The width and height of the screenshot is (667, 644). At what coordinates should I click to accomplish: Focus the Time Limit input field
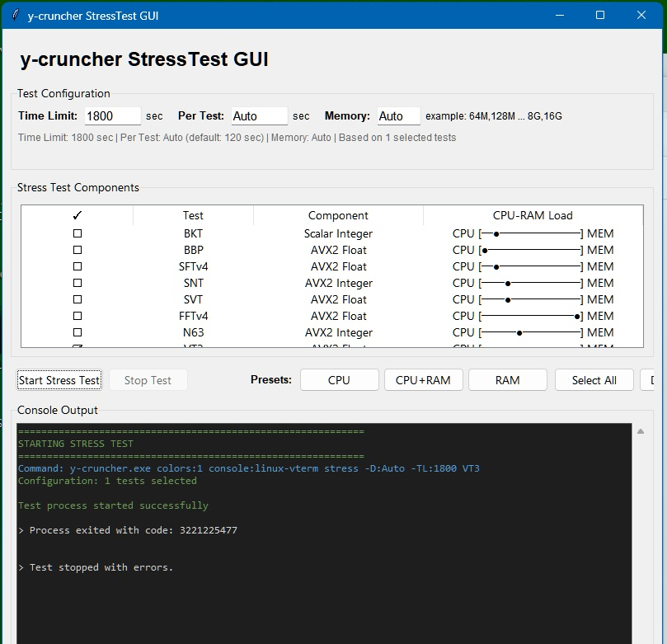click(x=112, y=116)
